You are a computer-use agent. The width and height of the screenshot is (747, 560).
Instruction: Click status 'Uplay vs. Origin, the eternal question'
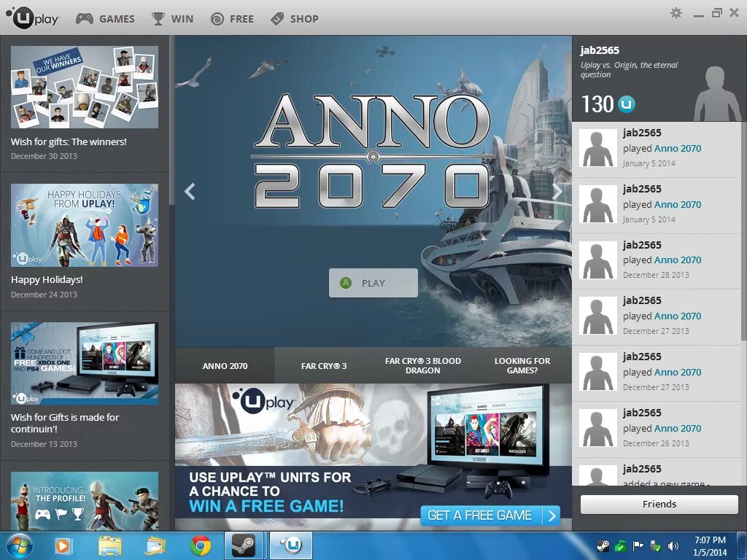coord(629,69)
